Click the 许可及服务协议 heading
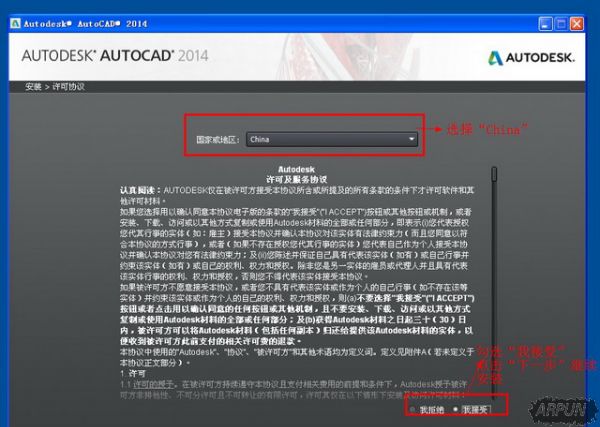The height and width of the screenshot is (427, 600). [x=297, y=179]
